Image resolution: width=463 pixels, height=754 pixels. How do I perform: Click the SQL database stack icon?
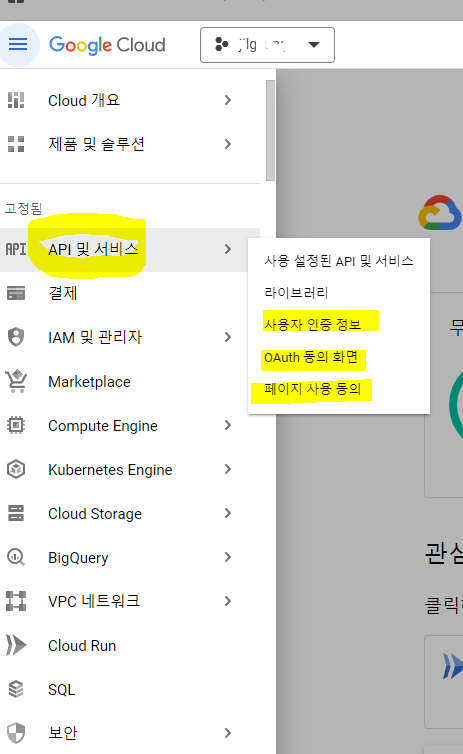pos(16,689)
